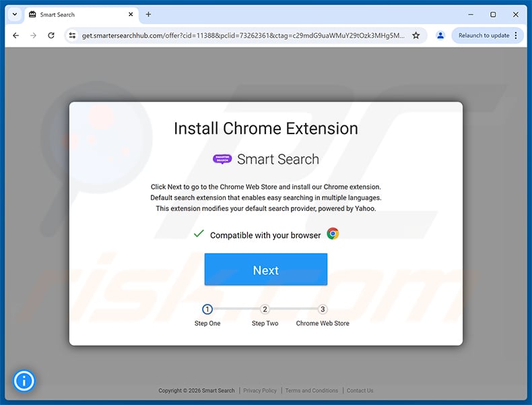Click the blue Next button
This screenshot has height=405, width=532.
[265, 269]
